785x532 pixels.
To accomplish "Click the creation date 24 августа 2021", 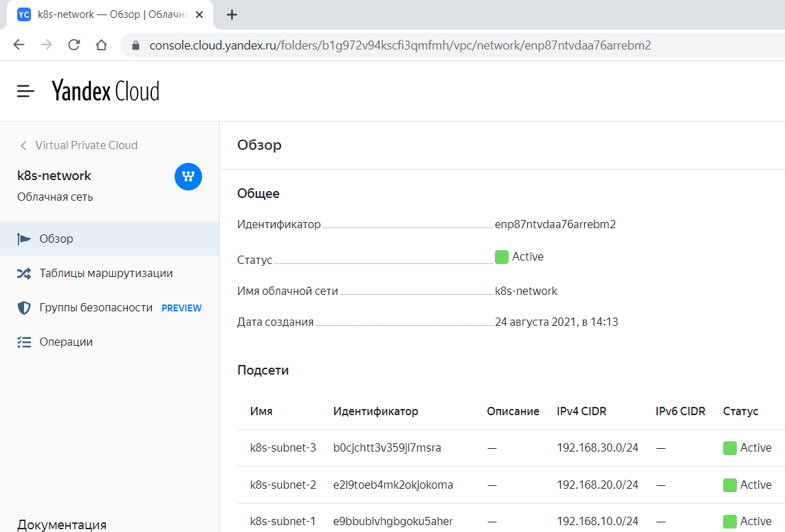I will pyautogui.click(x=556, y=322).
